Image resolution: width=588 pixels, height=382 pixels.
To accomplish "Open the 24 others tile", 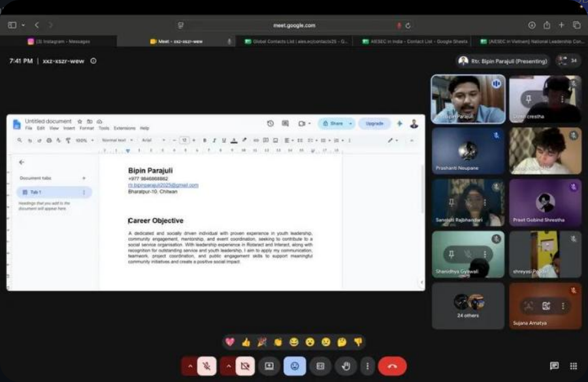I will point(468,306).
